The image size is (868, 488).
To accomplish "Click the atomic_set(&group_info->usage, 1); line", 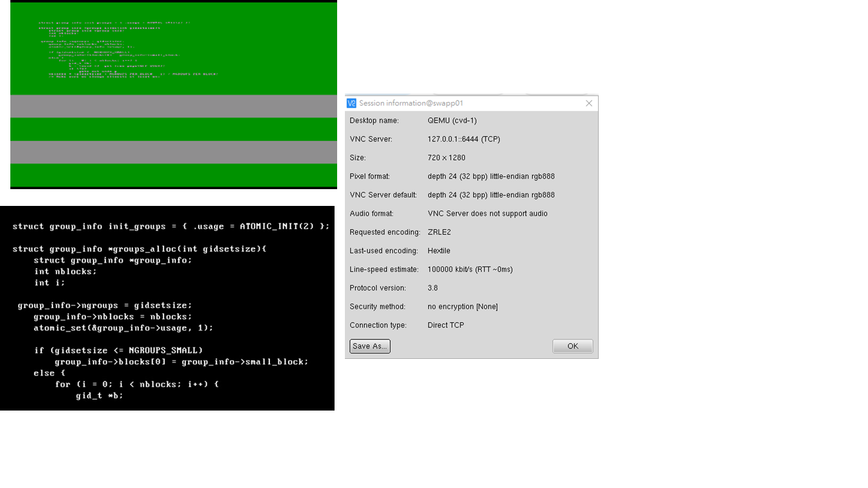I will [123, 328].
